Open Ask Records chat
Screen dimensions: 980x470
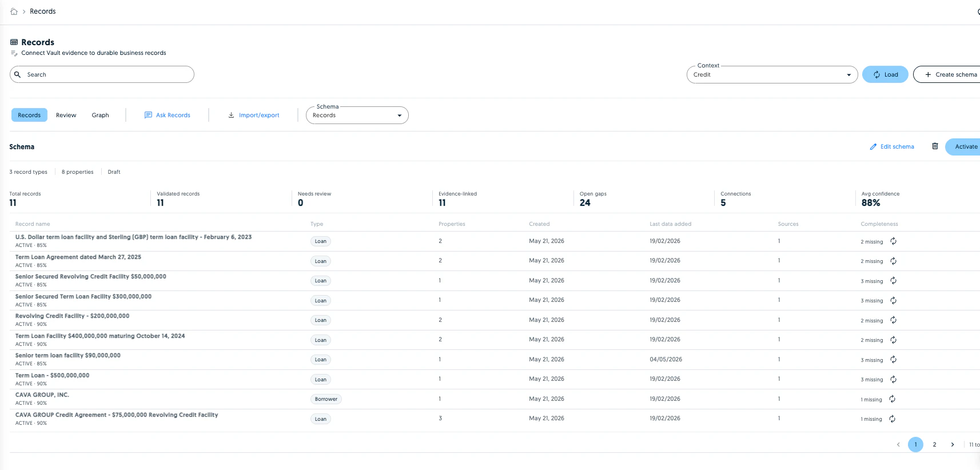(168, 115)
